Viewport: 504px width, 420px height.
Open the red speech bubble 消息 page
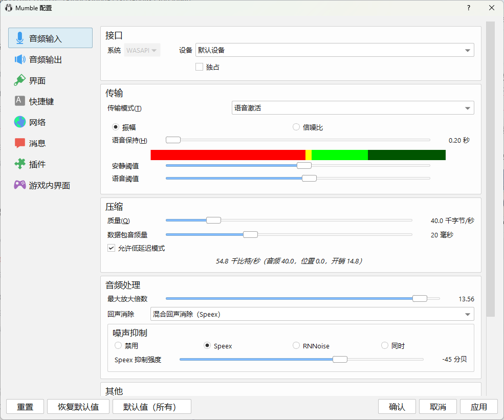(20, 143)
